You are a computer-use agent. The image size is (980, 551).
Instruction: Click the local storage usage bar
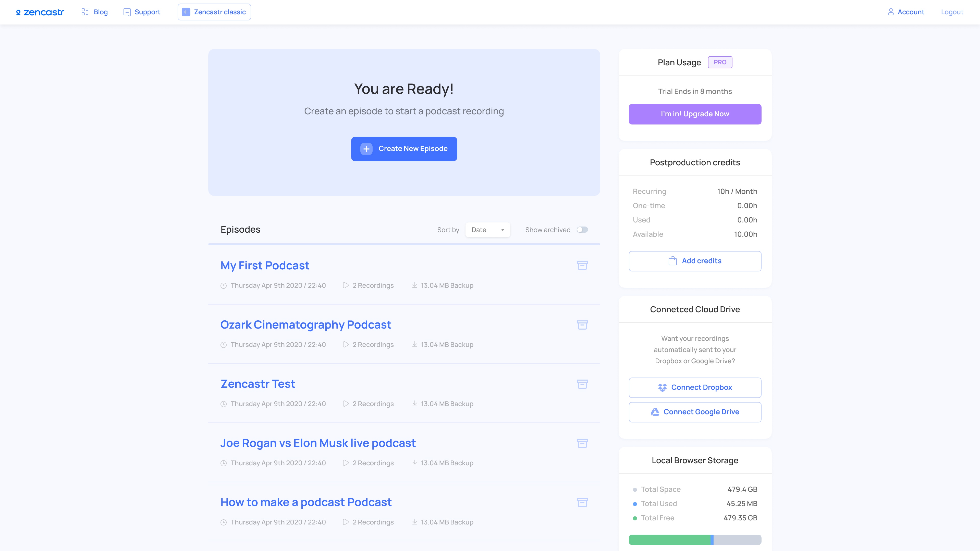tap(695, 539)
